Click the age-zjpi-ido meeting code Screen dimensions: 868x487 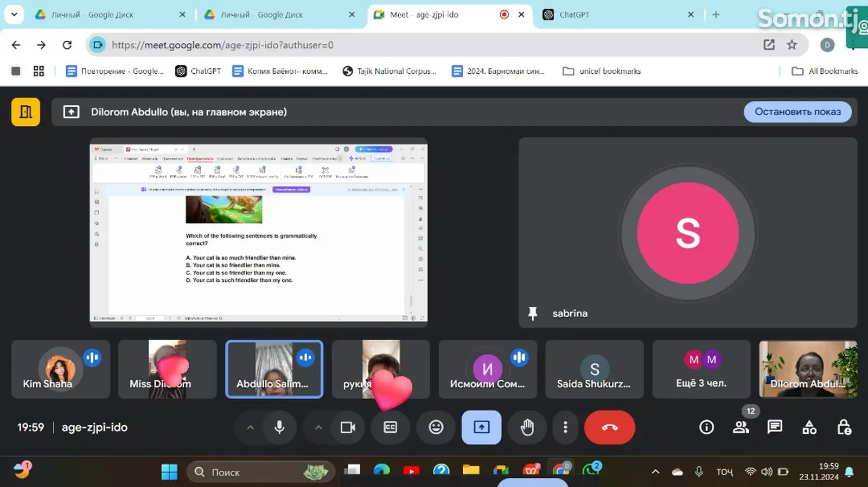[94, 427]
